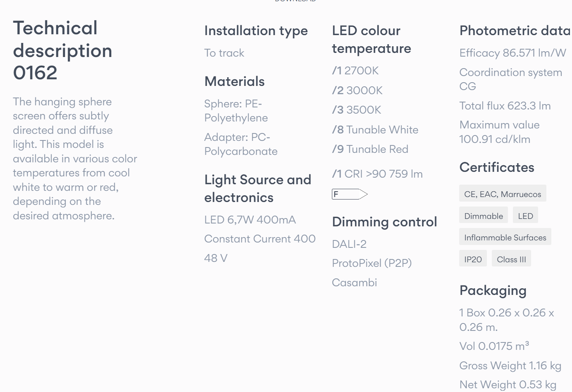This screenshot has width=572, height=392.
Task: Select the /1 2700K colour temperature option
Action: (x=355, y=71)
